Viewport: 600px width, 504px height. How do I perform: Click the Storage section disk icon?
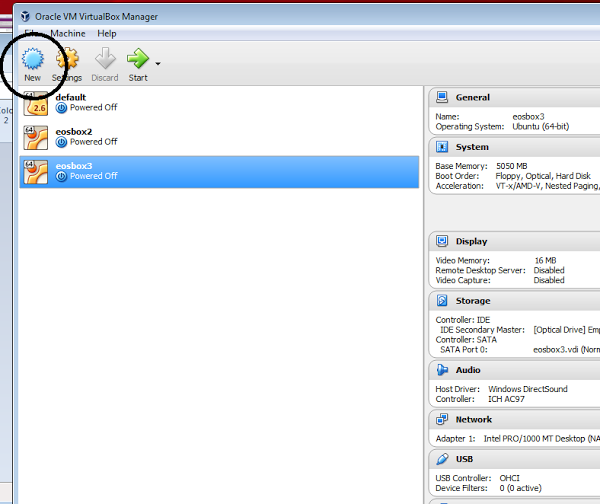coord(442,301)
